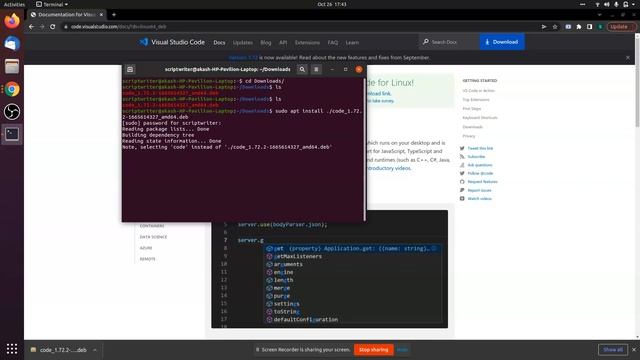Open the Blog navbar item
The width and height of the screenshot is (640, 360).
tap(266, 42)
